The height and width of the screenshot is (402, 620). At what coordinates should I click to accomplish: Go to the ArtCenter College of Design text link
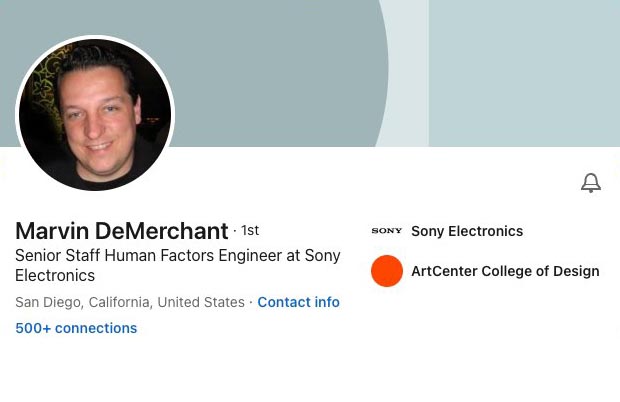pyautogui.click(x=505, y=271)
